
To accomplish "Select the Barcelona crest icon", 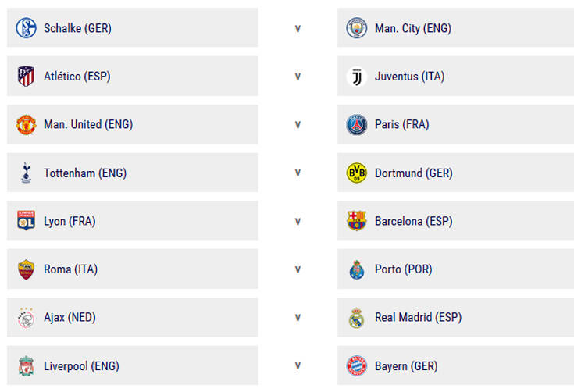I will (x=357, y=221).
